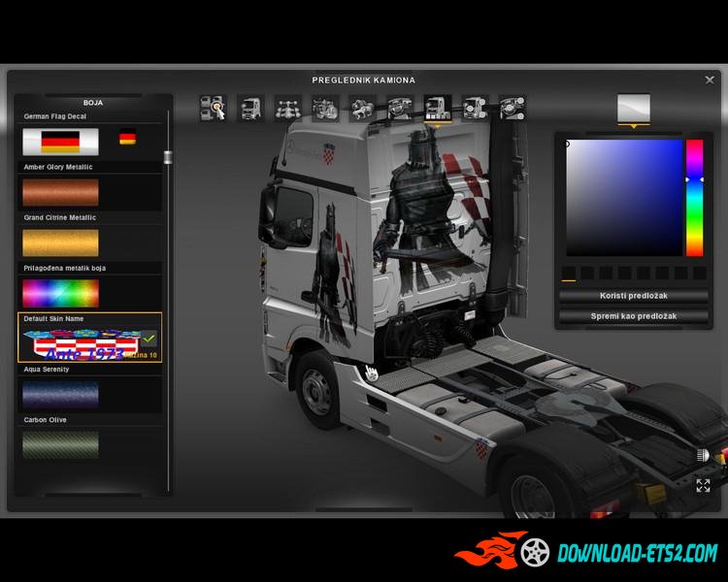The image size is (728, 582).
Task: Select the highlighted first color preset slot
Action: 569,273
